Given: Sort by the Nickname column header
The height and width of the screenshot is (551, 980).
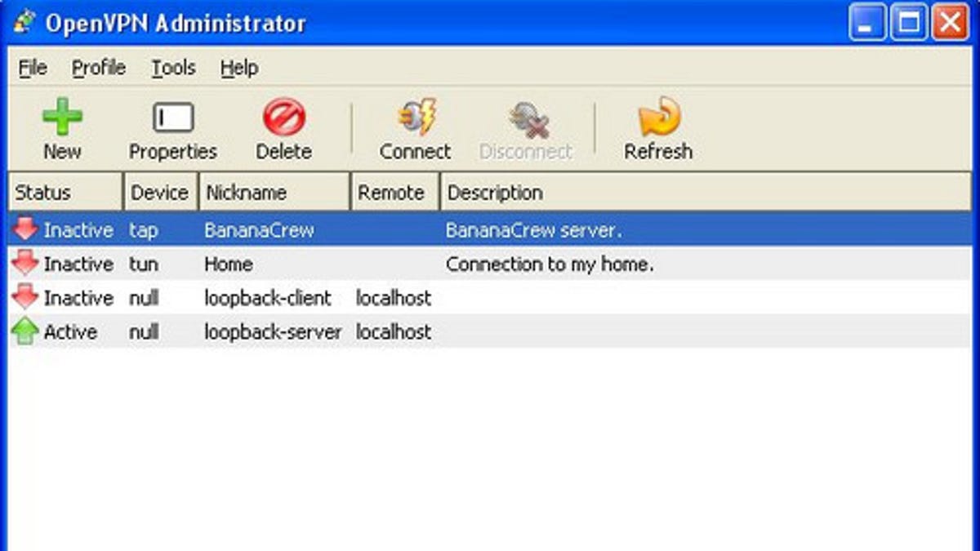Looking at the screenshot, I should pos(274,193).
